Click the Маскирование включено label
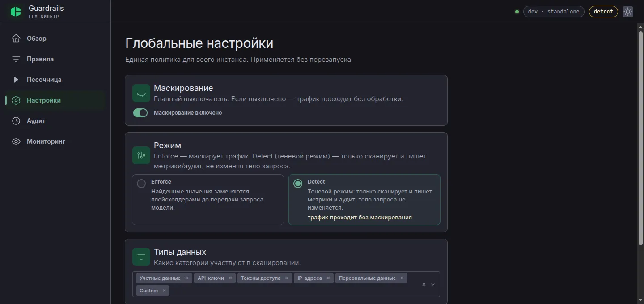 188,113
